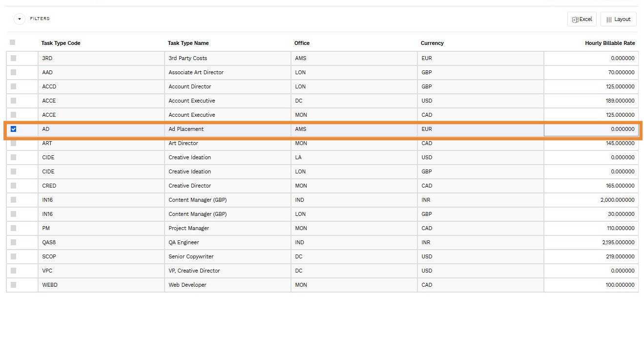Check the ART Art Director row
This screenshot has width=644, height=360.
(13, 143)
